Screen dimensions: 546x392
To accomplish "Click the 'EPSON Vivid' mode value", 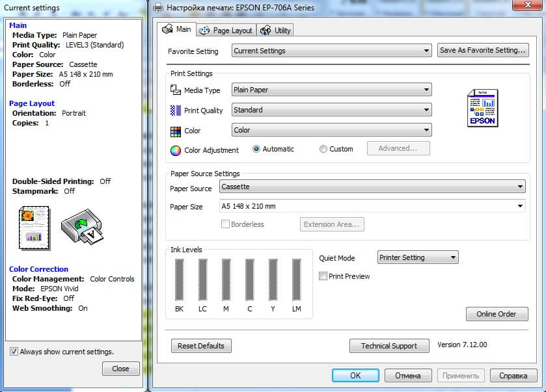I will click(59, 289).
